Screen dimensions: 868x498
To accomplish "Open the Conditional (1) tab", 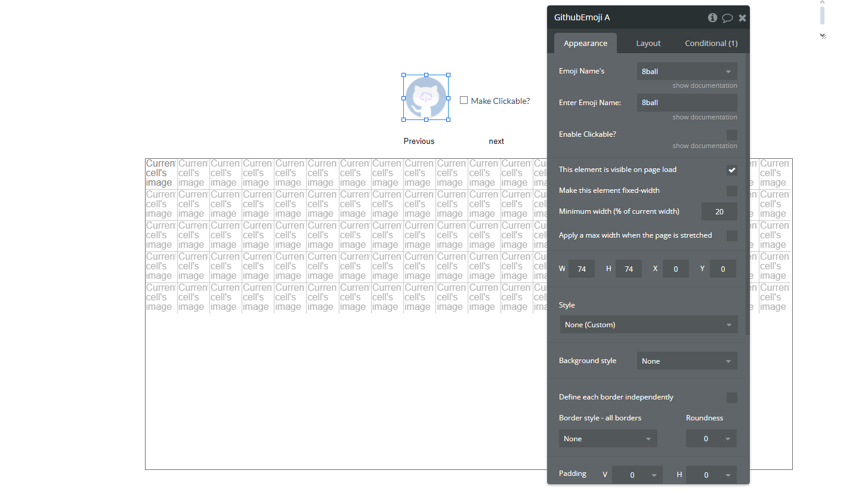I will (x=711, y=43).
